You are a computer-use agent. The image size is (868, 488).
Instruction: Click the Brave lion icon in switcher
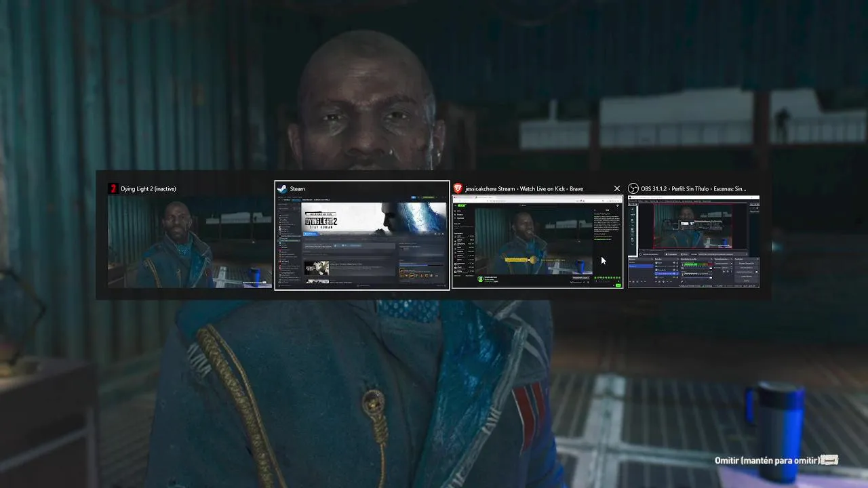[458, 188]
